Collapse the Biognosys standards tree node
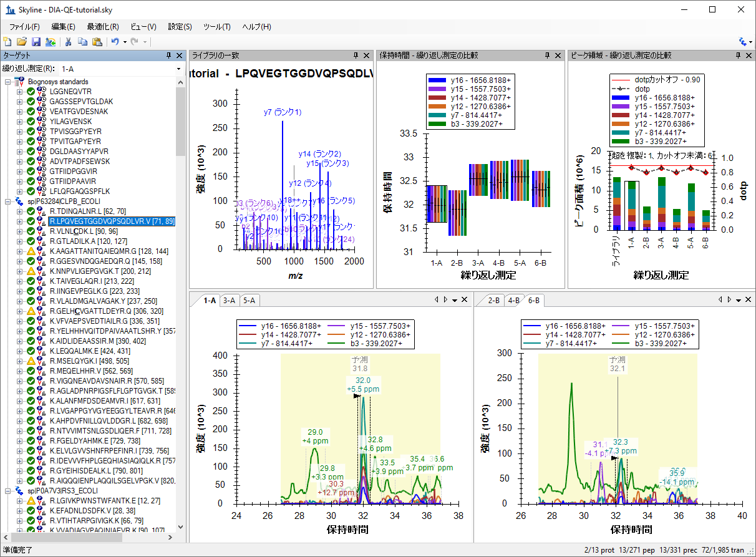 point(7,82)
